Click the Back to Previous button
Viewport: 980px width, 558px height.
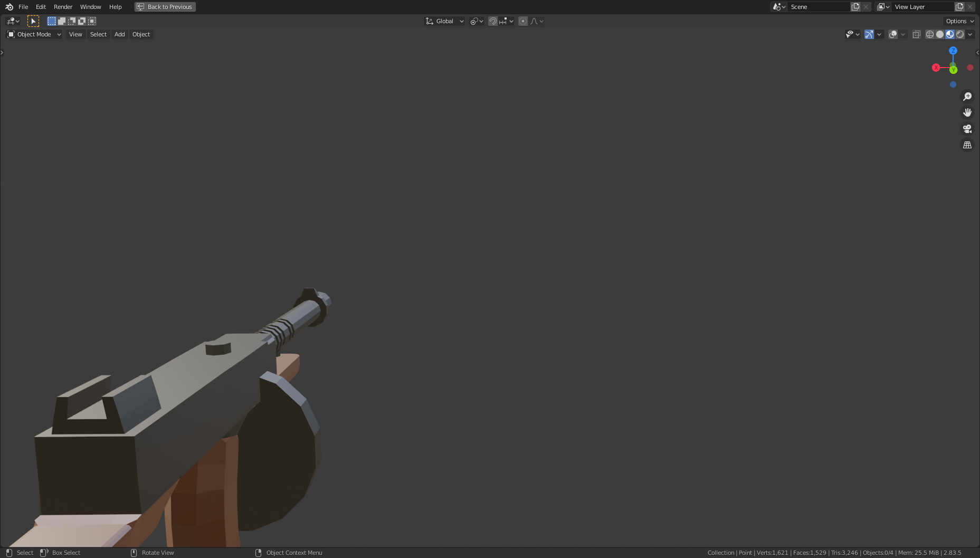165,6
